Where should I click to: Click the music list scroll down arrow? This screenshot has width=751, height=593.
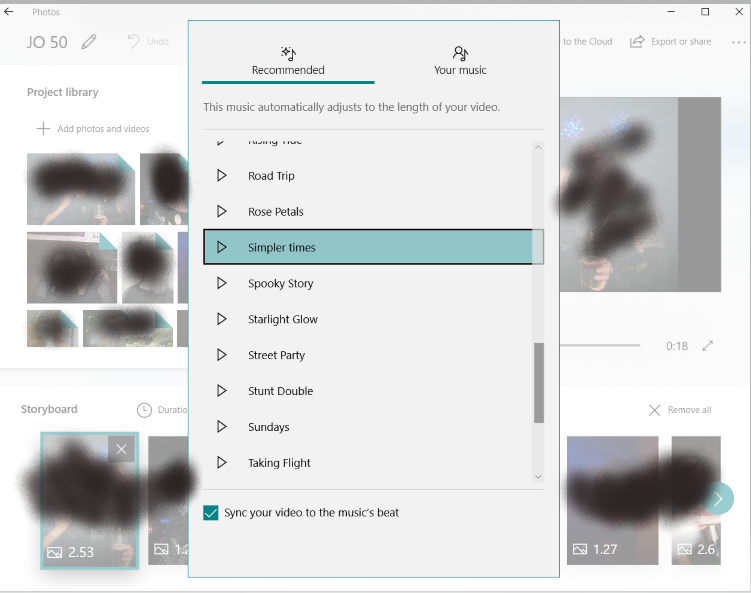(x=538, y=477)
